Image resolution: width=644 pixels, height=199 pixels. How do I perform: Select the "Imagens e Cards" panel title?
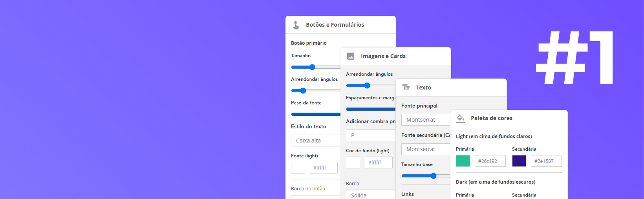coord(383,56)
